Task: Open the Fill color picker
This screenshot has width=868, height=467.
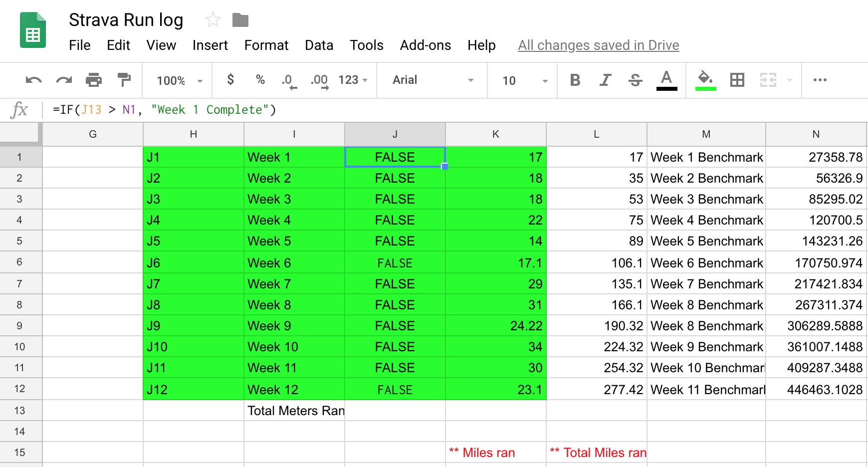Action: (x=705, y=80)
